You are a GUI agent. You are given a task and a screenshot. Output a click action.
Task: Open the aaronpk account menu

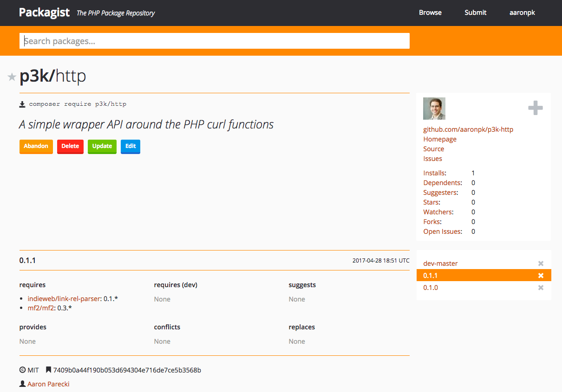[x=522, y=13]
